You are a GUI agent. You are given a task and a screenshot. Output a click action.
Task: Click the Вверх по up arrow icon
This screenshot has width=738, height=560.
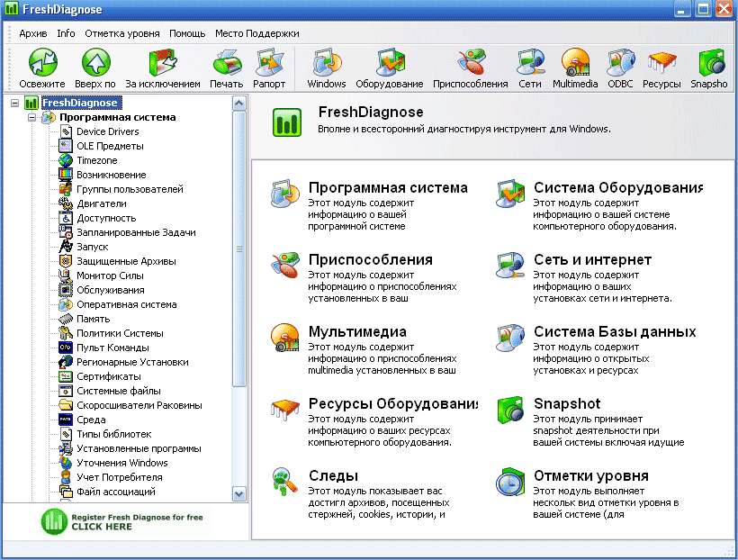click(x=95, y=62)
